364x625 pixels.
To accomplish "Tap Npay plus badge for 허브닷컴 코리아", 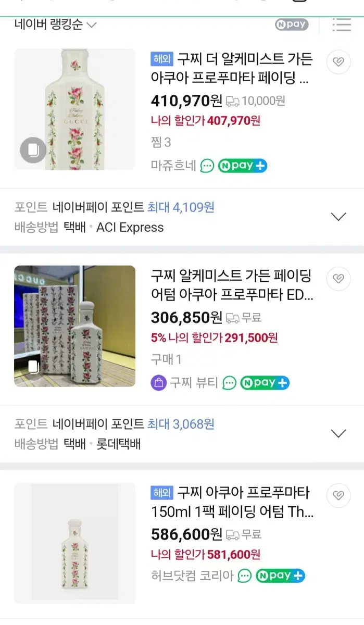I will coord(280,576).
